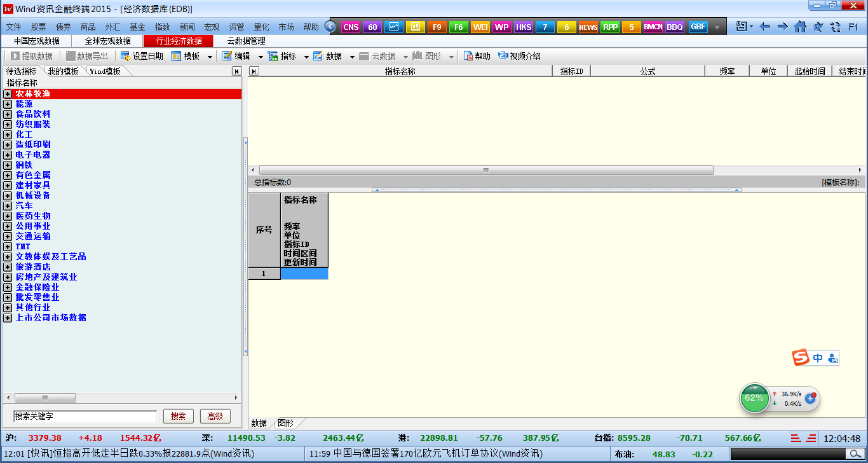This screenshot has width=868, height=463.
Task: Click the home icon in top bar
Action: tap(800, 27)
